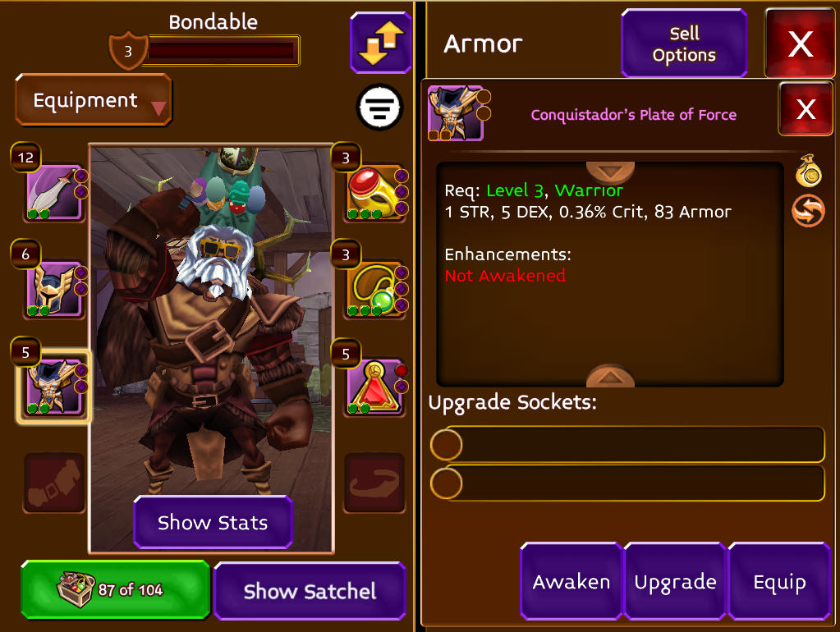Click the Awaken button
The width and height of the screenshot is (840, 632).
pyautogui.click(x=571, y=582)
